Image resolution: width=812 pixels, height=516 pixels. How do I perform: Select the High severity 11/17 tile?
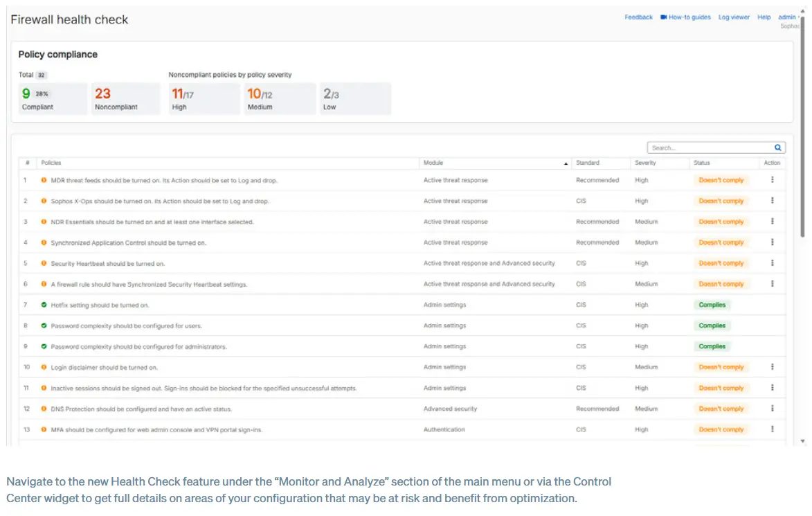(204, 98)
